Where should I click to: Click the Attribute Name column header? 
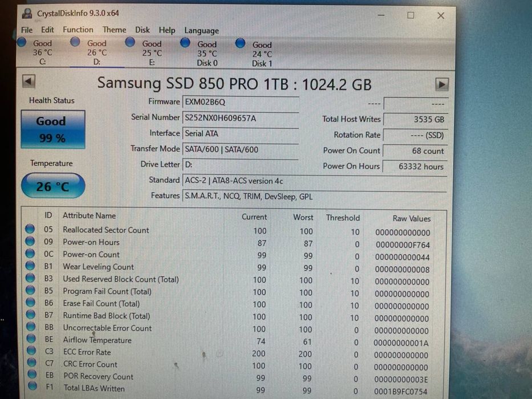(89, 216)
